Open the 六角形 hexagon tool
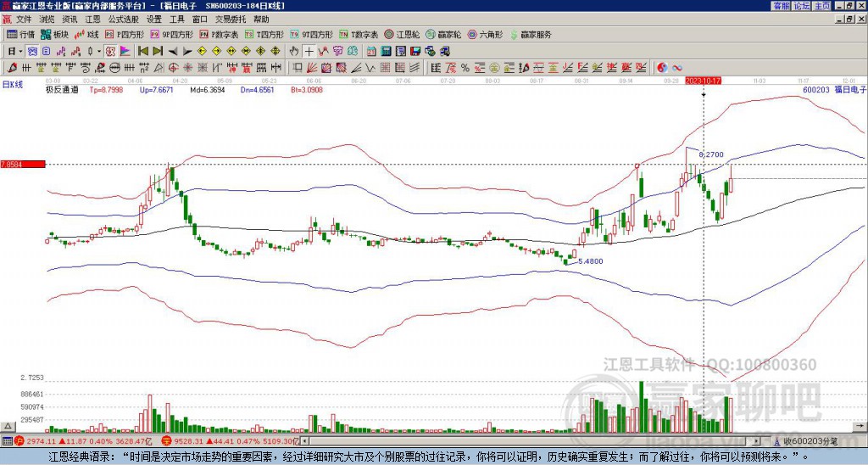This screenshot has width=868, height=465. 486,34
